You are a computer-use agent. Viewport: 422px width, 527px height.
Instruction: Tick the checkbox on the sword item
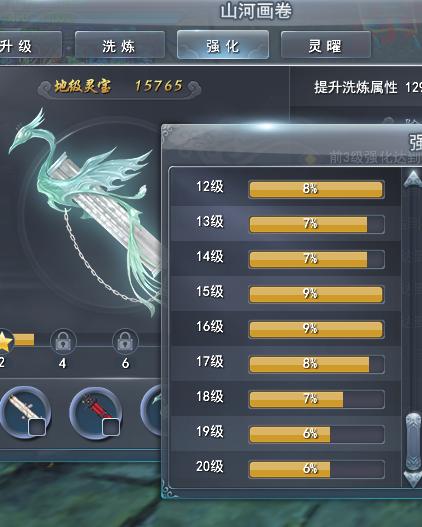tap(37, 428)
